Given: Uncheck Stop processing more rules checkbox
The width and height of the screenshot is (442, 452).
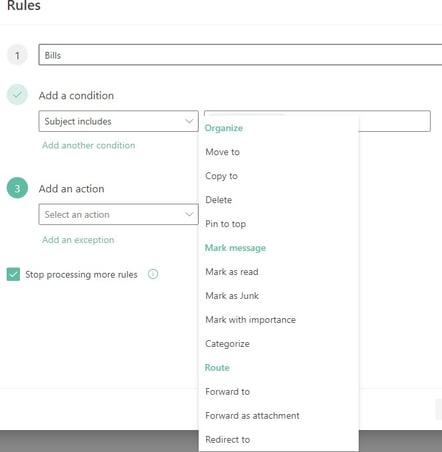Looking at the screenshot, I should [x=13, y=274].
